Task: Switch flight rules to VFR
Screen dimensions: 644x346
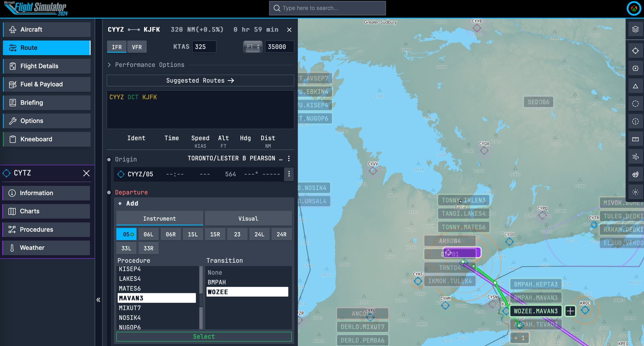Action: [x=137, y=47]
